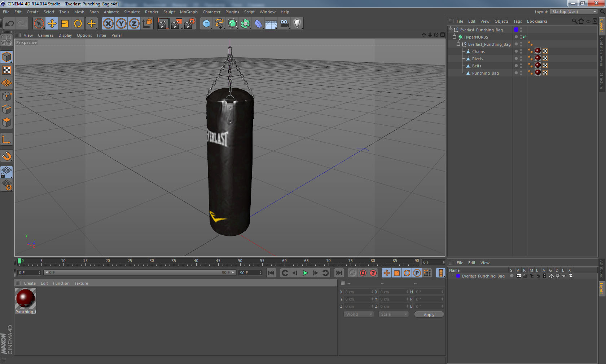Enable the Axis mode tool

[6, 139]
